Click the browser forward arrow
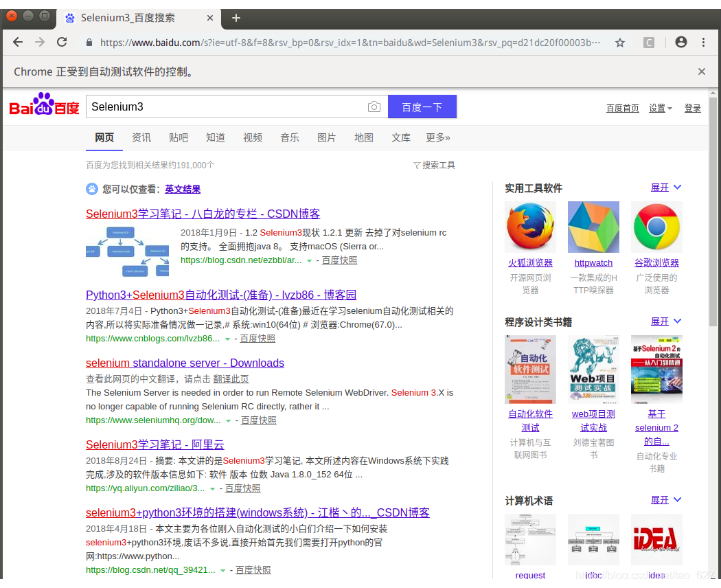Image resolution: width=721 pixels, height=588 pixels. coord(40,43)
